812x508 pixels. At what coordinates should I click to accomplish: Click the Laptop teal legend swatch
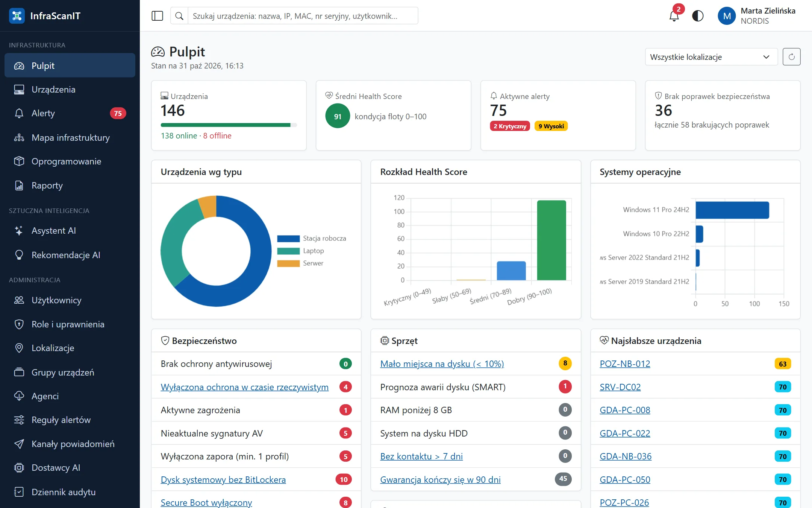[x=288, y=251]
